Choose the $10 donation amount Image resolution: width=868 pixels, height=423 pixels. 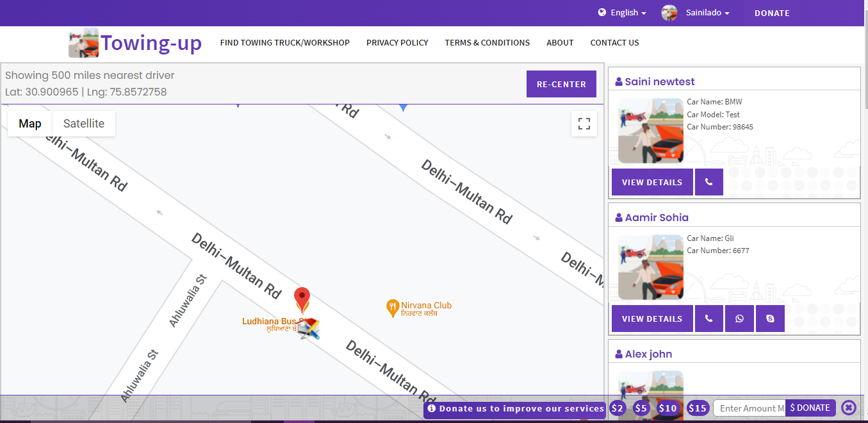667,408
